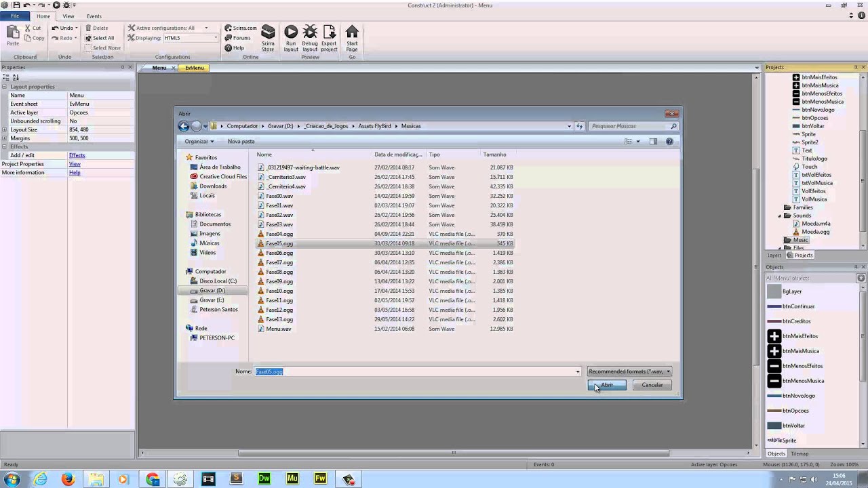Viewport: 868px width, 488px height.
Task: Open the Organizar dropdown
Action: pyautogui.click(x=199, y=141)
